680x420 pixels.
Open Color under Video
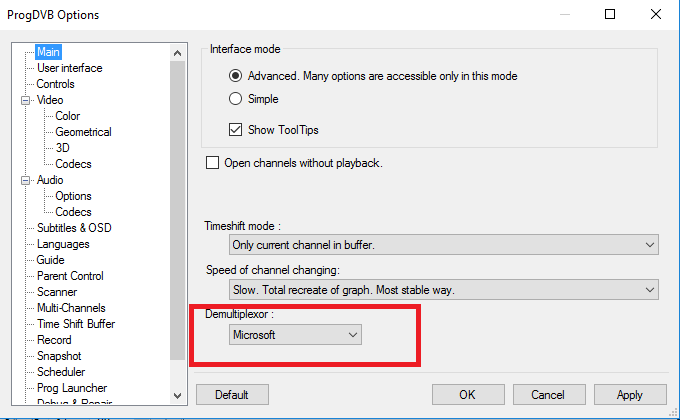pyautogui.click(x=68, y=116)
